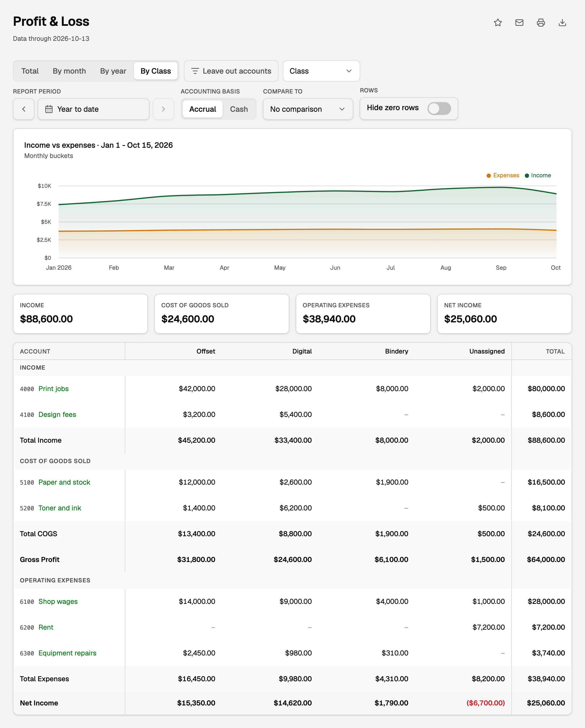Open the No comparison dropdown
Image resolution: width=585 pixels, height=728 pixels.
click(308, 109)
